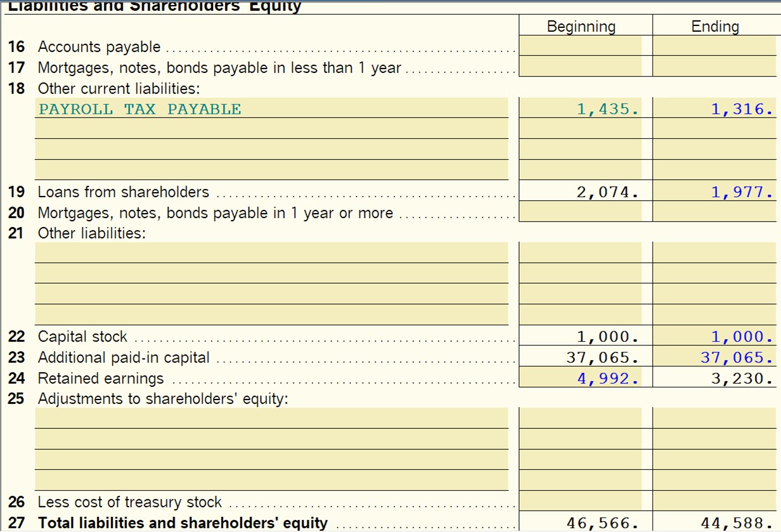Click first Other liabilities description line
The image size is (781, 532).
pyautogui.click(x=271, y=253)
